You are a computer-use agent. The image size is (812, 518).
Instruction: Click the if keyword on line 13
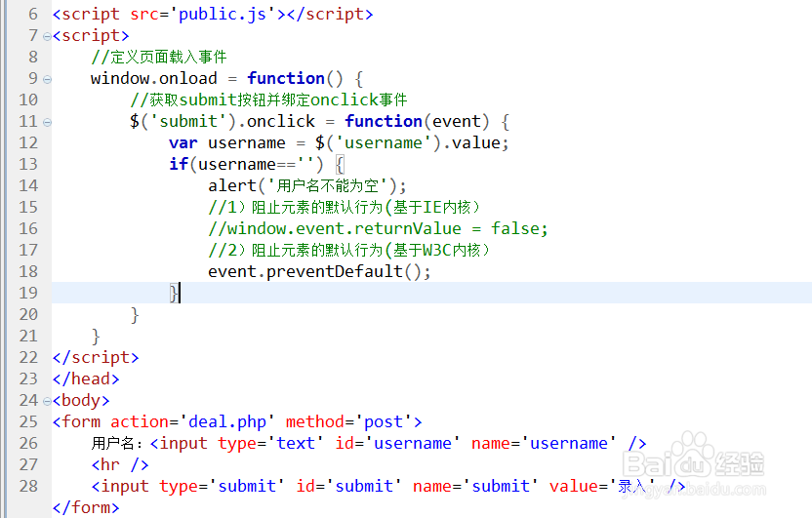[x=179, y=164]
